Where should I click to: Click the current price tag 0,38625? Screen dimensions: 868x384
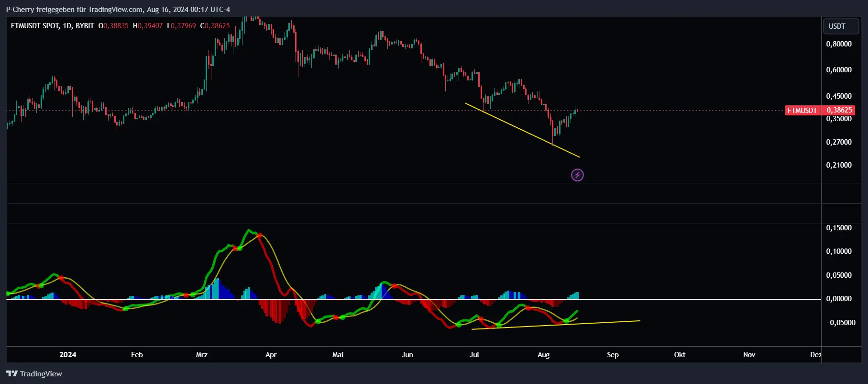click(x=839, y=110)
